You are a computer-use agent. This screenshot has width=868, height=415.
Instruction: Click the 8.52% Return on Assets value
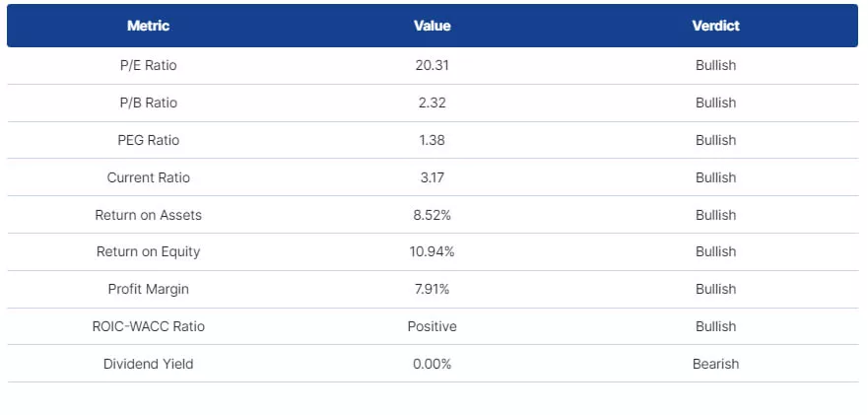click(x=432, y=215)
